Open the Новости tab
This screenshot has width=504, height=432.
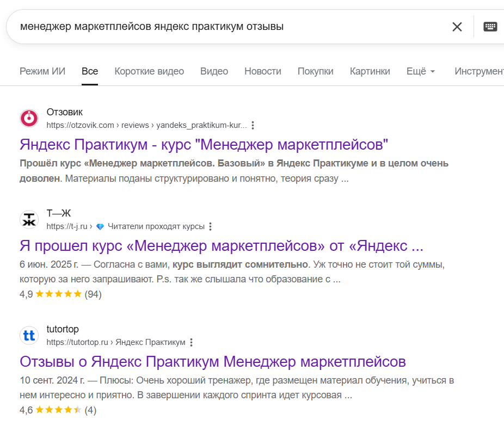262,71
